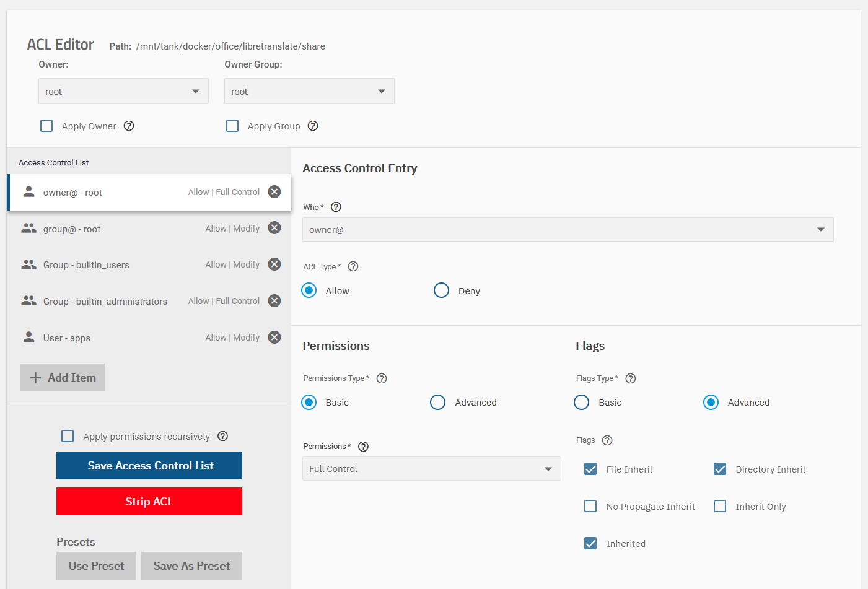The height and width of the screenshot is (589, 868).
Task: Click the help icon beside Permissions Type
Action: 381,378
